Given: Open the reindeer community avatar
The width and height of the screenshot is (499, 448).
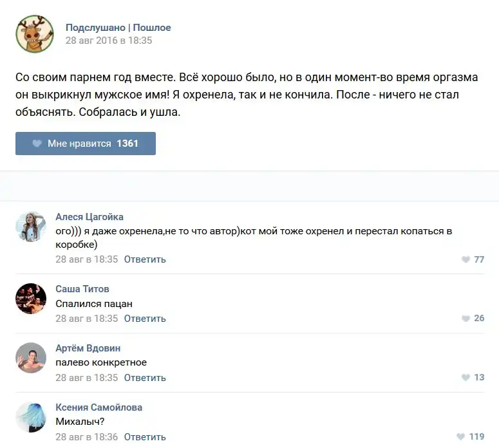Looking at the screenshot, I should point(34,34).
